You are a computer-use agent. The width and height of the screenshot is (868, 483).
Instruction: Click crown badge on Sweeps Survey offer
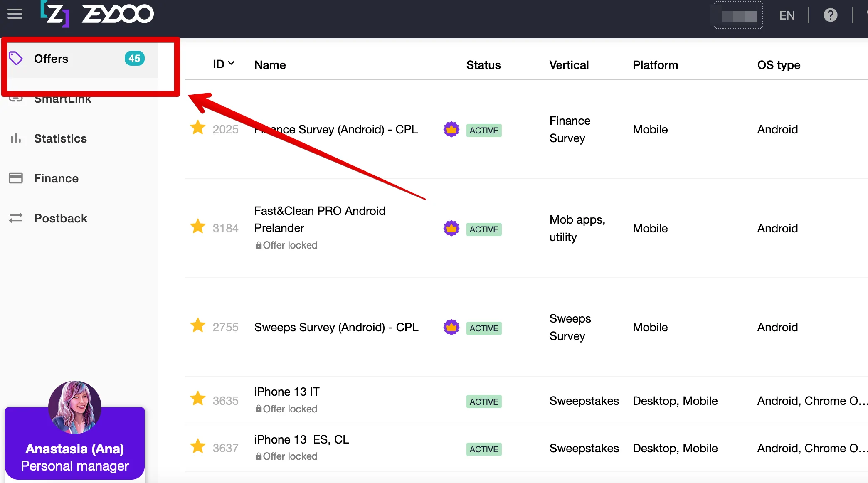451,328
